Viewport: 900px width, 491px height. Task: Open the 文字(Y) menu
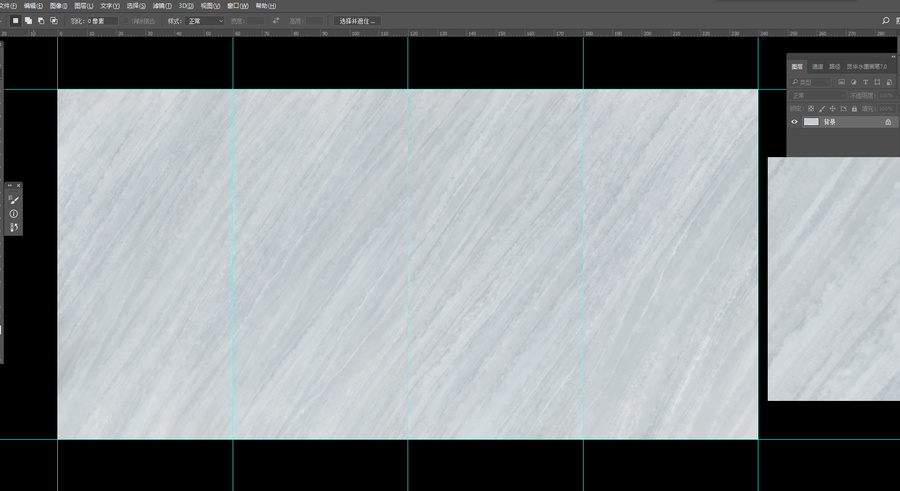[x=110, y=6]
